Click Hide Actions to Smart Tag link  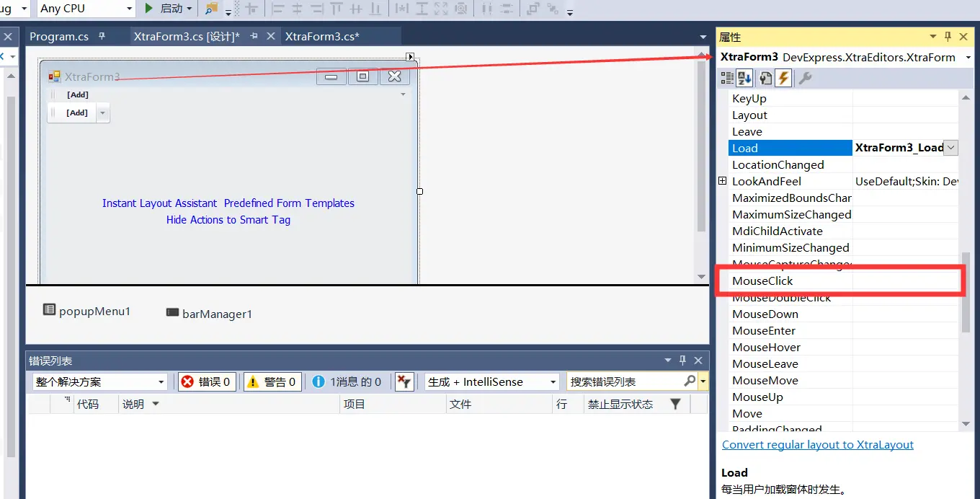(228, 220)
